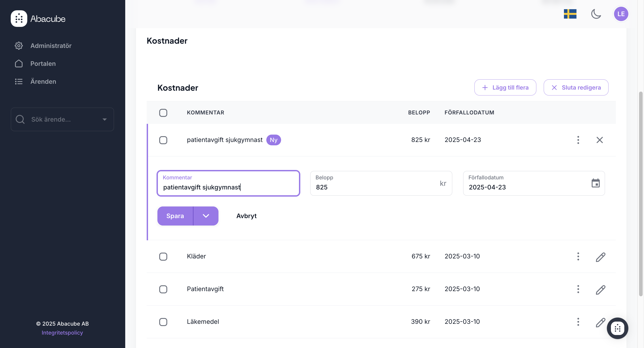The image size is (644, 348).
Task: Edit the Kläder row with pencil icon
Action: (x=600, y=257)
